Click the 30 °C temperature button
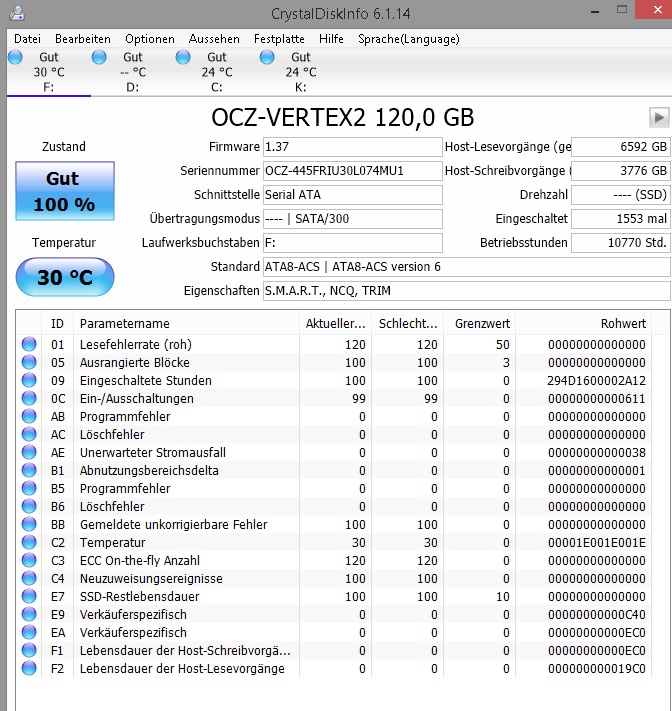672x711 pixels. (x=65, y=277)
